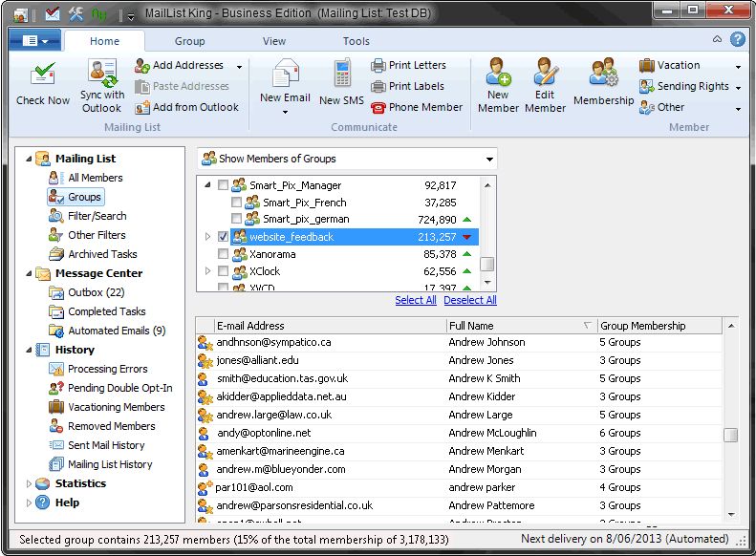The width and height of the screenshot is (756, 556).
Task: Click the group list scroll down arrow
Action: point(487,283)
